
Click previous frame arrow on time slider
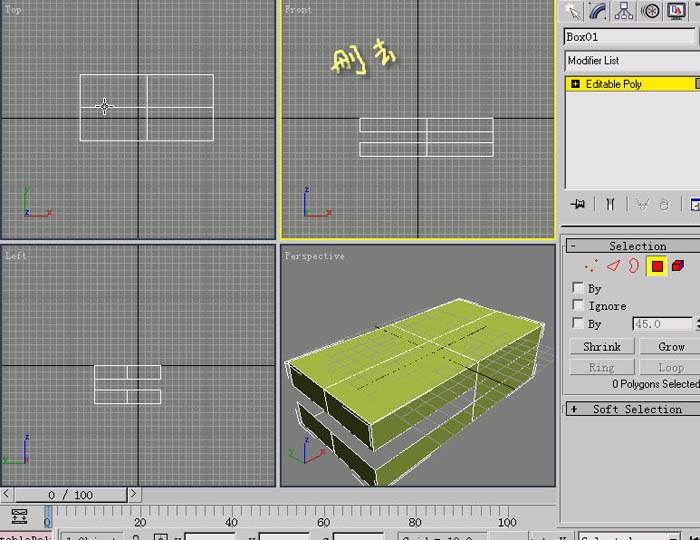6,494
